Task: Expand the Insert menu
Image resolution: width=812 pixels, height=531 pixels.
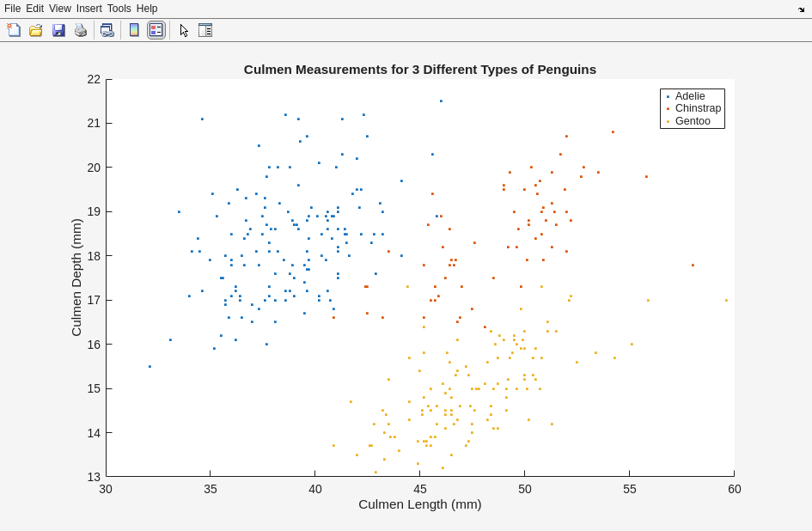Action: [89, 9]
